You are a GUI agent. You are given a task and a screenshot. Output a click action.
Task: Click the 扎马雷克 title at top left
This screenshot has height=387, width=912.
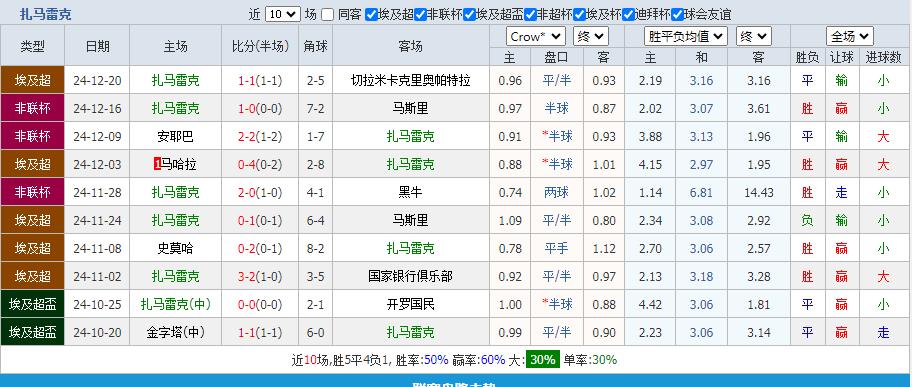point(45,15)
